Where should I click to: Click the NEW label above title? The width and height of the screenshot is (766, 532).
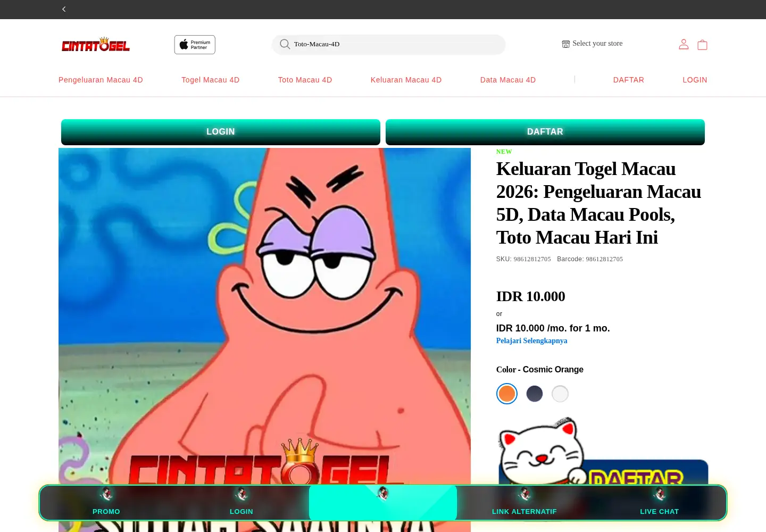coord(504,152)
